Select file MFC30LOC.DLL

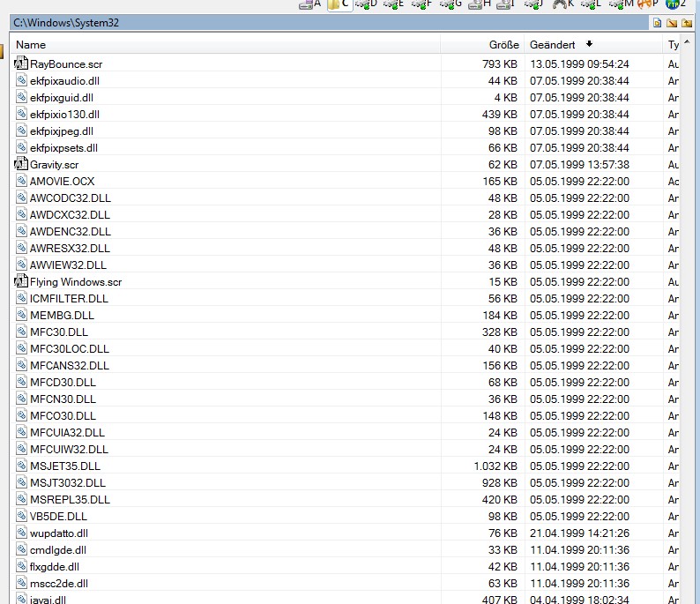70,348
